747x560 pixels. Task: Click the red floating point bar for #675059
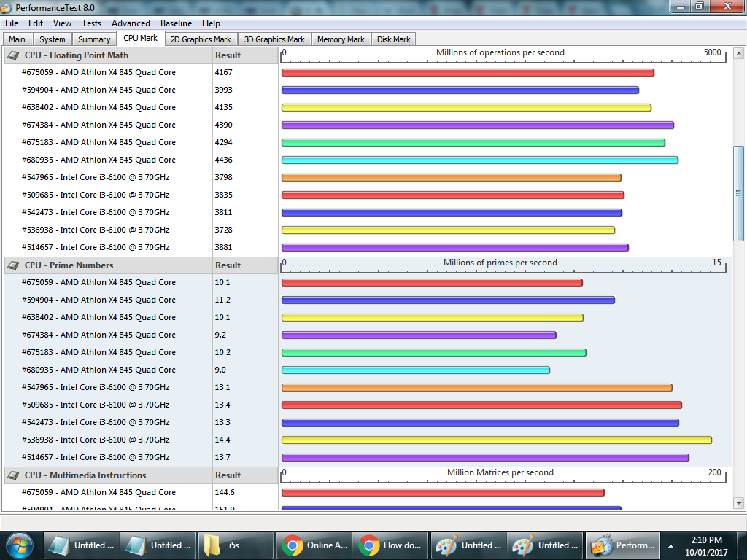pyautogui.click(x=468, y=73)
